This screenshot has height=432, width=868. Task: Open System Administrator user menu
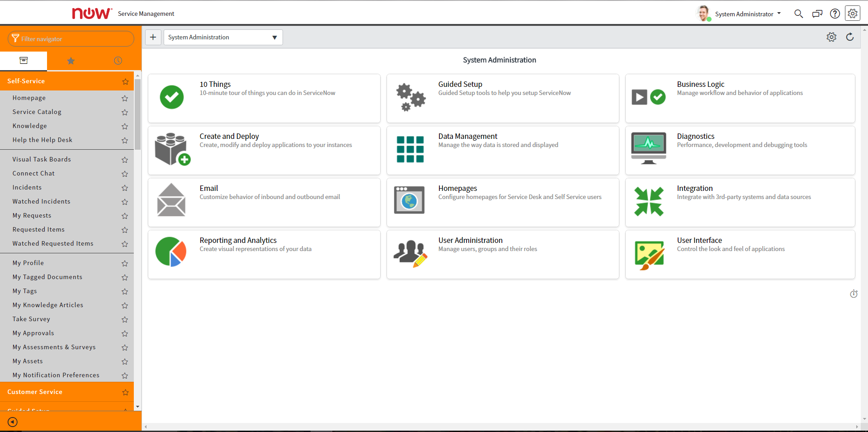coord(748,14)
